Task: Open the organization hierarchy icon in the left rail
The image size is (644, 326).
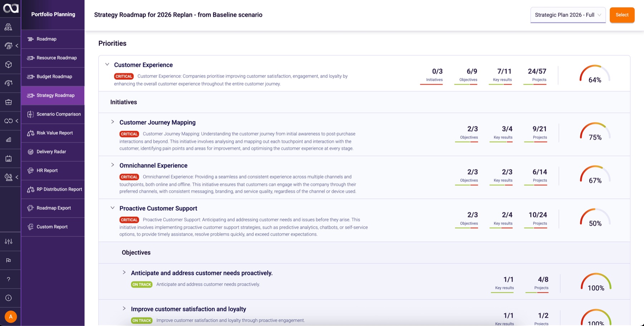Action: click(8, 27)
